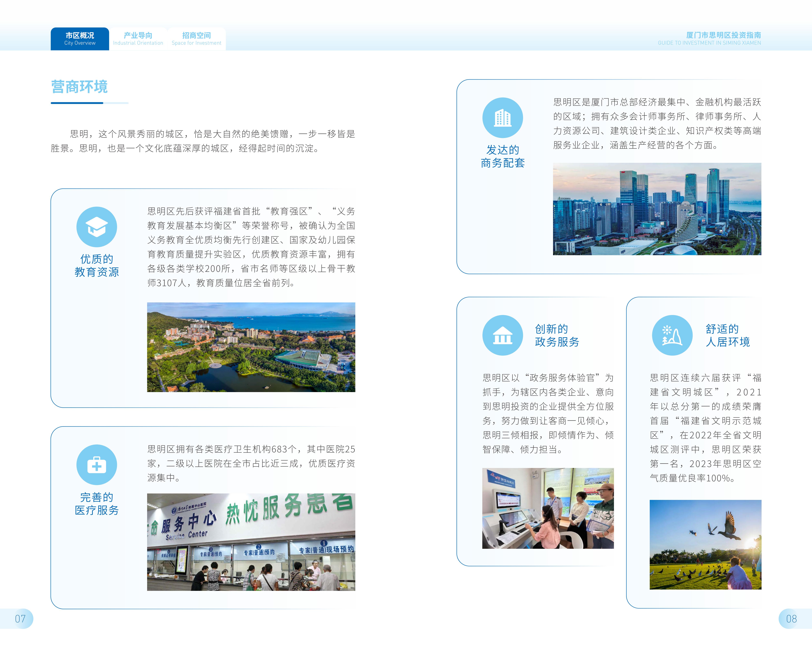Open the tax service kiosk photo

click(548, 508)
